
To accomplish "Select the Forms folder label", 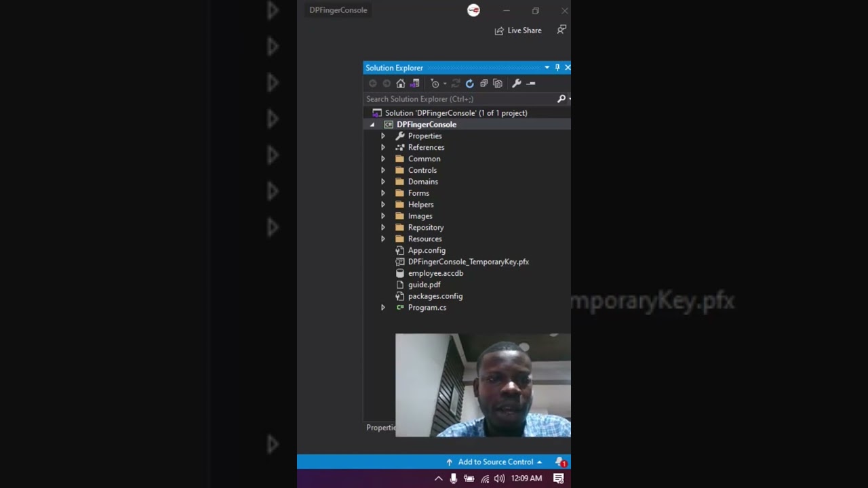I will (x=418, y=193).
